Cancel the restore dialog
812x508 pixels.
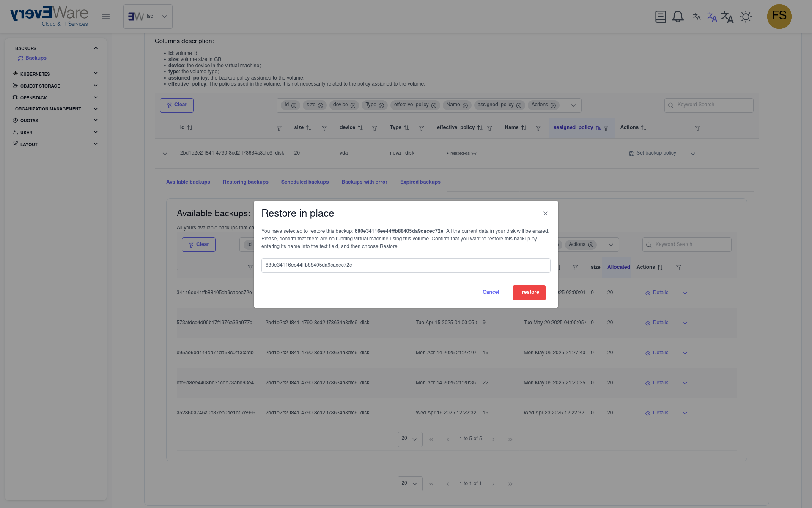point(491,293)
